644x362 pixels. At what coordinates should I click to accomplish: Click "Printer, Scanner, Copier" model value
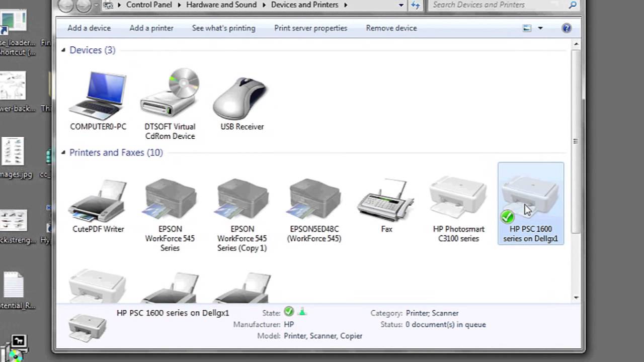pos(323,336)
